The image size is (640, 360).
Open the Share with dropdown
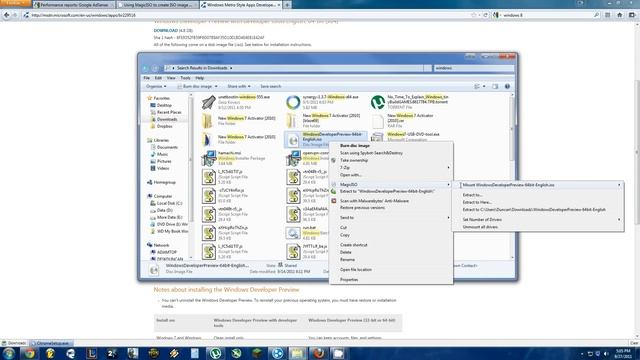239,87
